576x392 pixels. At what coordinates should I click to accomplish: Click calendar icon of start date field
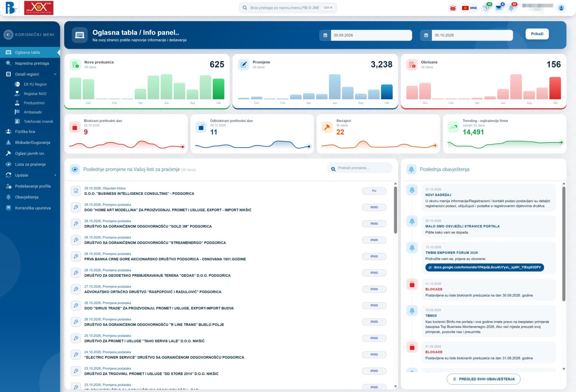[325, 35]
